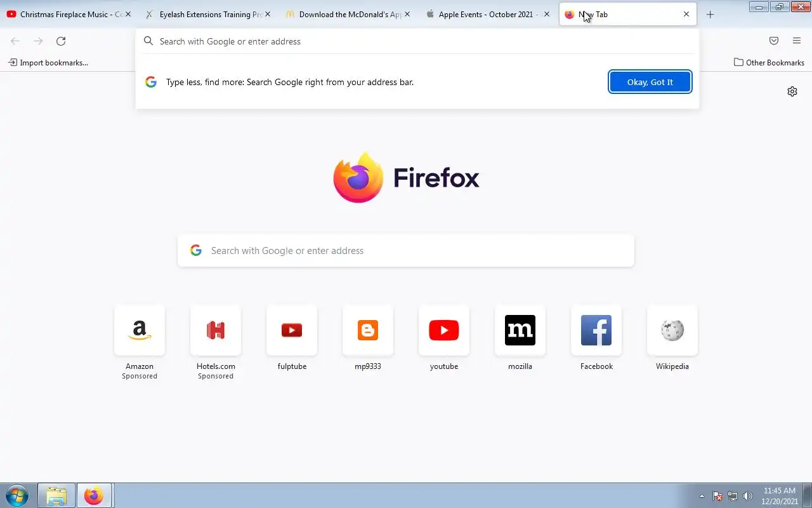Go forward one page
This screenshot has width=812, height=508.
point(38,41)
